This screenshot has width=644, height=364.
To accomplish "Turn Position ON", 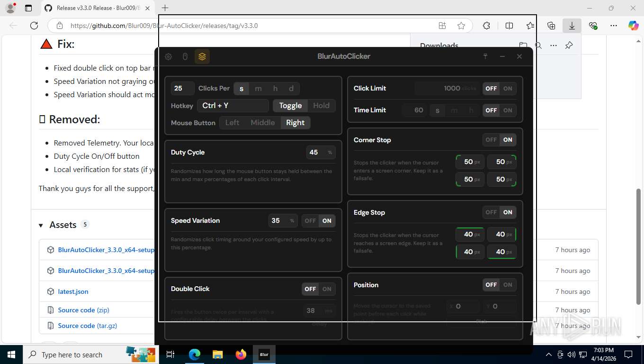I will coord(508,285).
